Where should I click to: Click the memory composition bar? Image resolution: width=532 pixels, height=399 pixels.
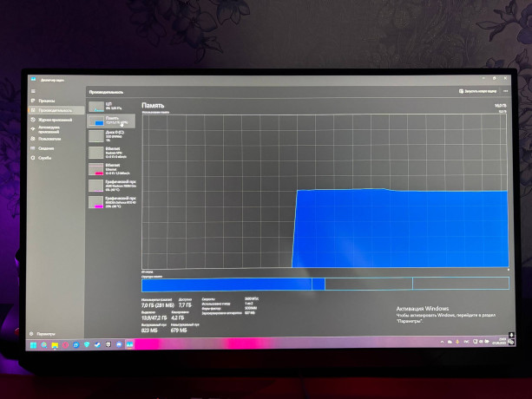pyautogui.click(x=324, y=284)
